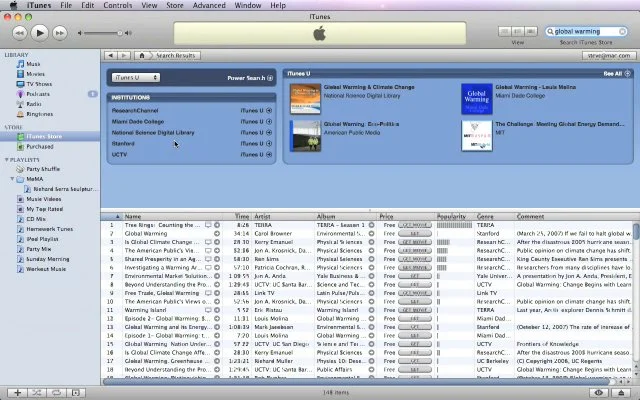Toggle shuffle mode
640x400 pixels.
click(37, 393)
